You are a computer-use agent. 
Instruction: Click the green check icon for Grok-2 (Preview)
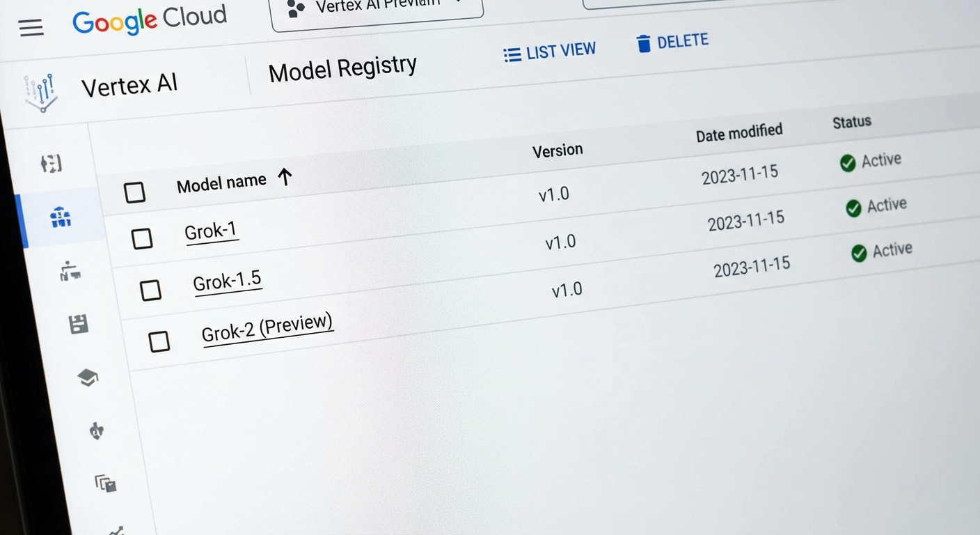pos(859,253)
